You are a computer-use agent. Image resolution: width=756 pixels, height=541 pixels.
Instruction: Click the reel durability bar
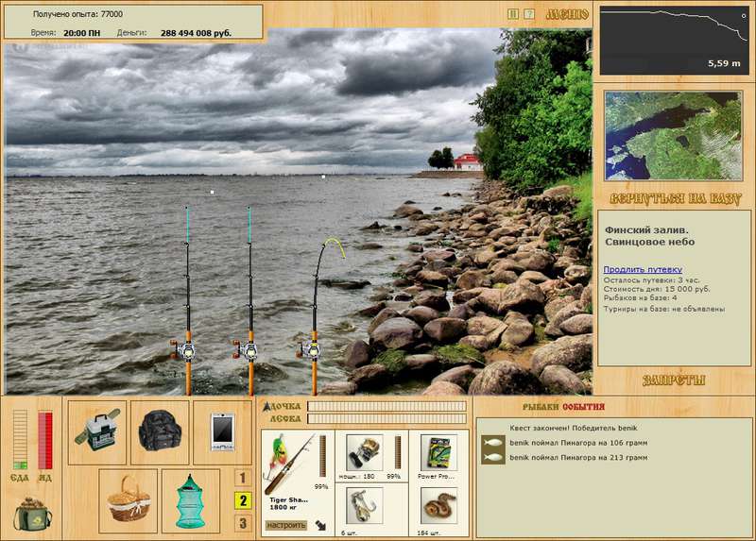point(398,453)
